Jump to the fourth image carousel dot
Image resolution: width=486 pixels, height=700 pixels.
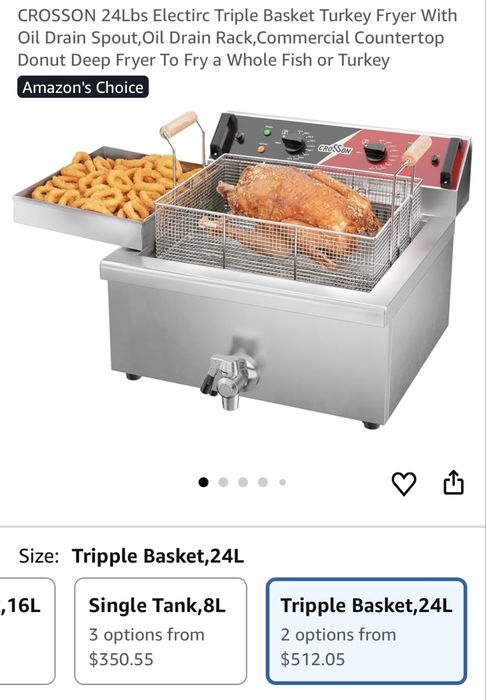tap(263, 482)
